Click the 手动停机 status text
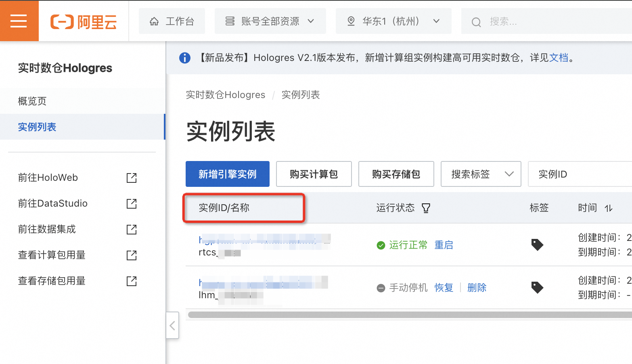632x364 pixels. pyautogui.click(x=408, y=288)
